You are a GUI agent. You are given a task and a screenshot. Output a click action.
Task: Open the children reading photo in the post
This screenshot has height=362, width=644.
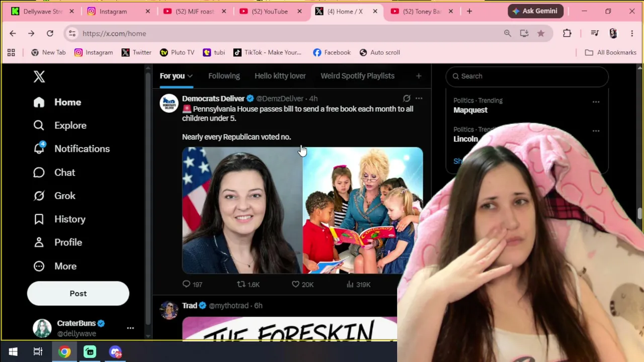[363, 210]
